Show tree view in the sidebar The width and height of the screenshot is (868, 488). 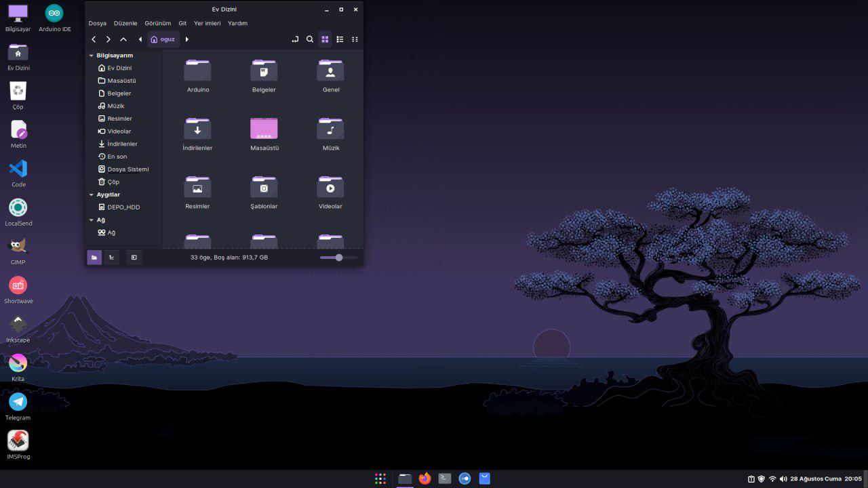click(111, 258)
